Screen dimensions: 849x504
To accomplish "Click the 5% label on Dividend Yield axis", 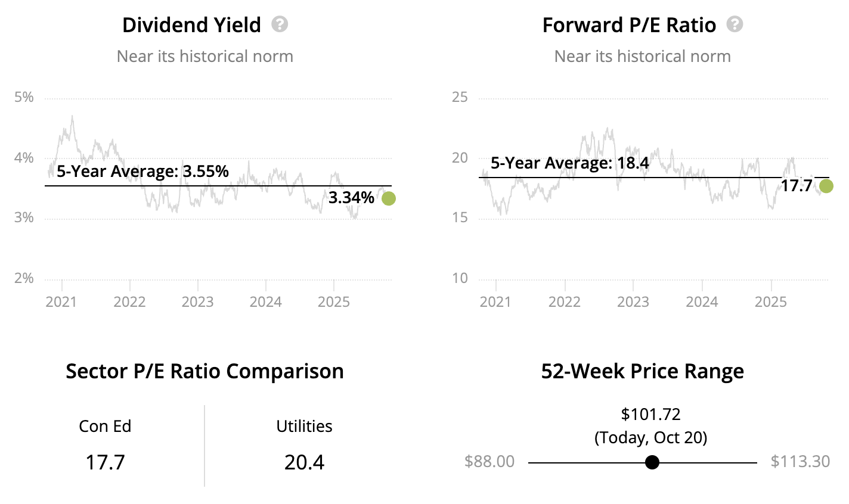I will (24, 97).
